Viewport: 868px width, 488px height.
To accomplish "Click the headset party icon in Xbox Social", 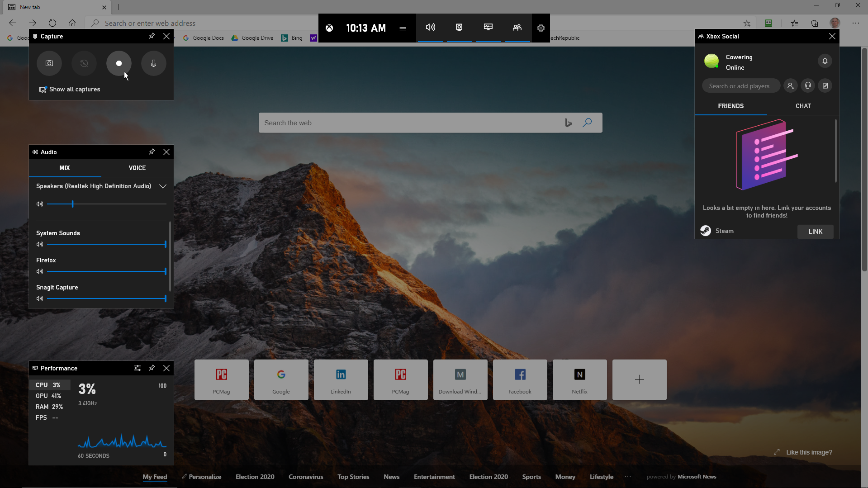I will click(x=808, y=86).
